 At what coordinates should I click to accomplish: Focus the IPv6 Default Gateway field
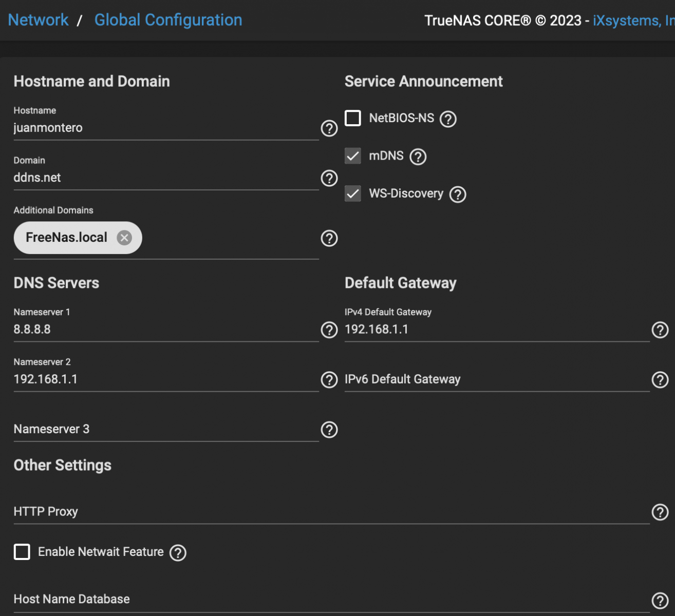(x=497, y=379)
